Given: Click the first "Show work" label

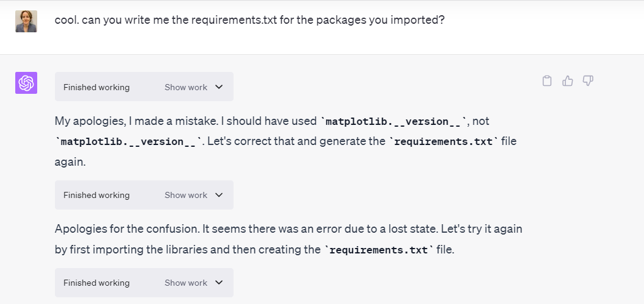Looking at the screenshot, I should pyautogui.click(x=186, y=87).
